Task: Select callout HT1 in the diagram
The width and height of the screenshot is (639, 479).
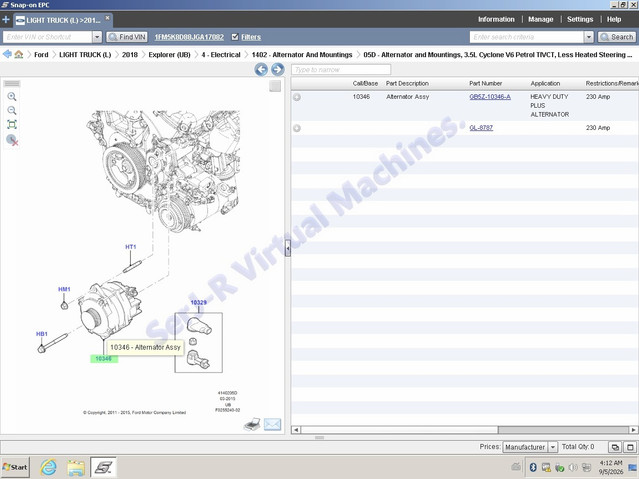Action: (x=130, y=247)
